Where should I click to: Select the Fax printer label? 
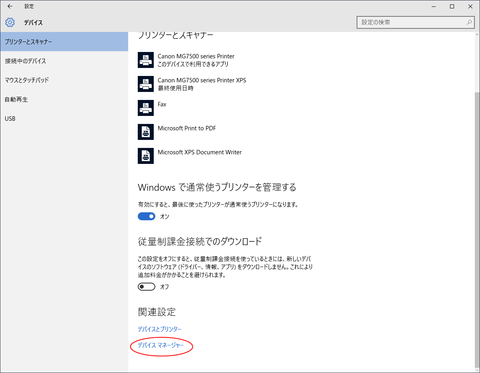pos(162,104)
